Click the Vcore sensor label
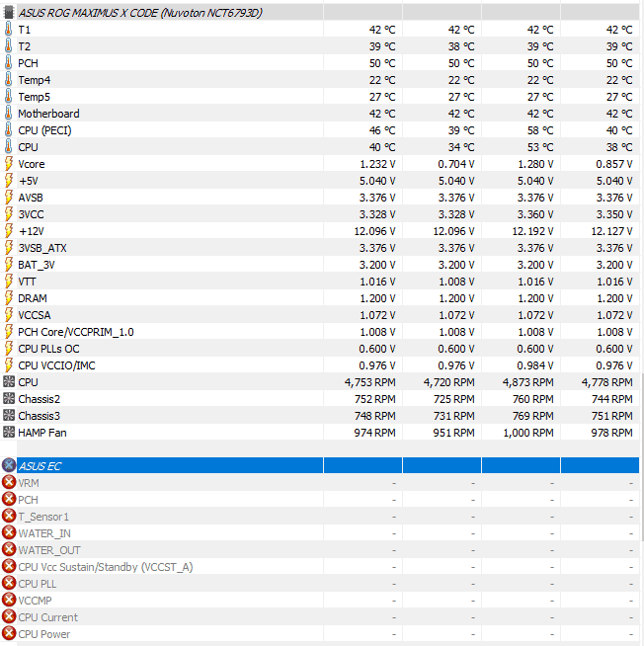This screenshot has height=646, width=644. (32, 164)
